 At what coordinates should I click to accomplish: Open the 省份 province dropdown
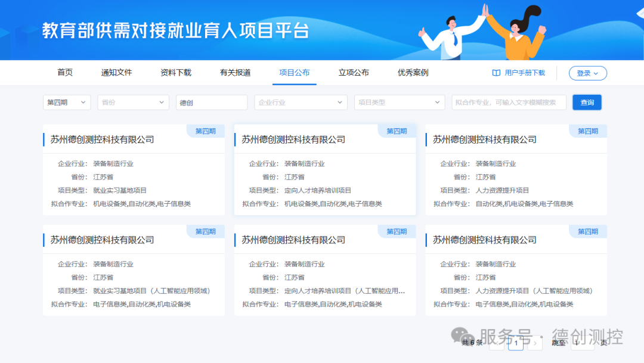click(x=133, y=102)
